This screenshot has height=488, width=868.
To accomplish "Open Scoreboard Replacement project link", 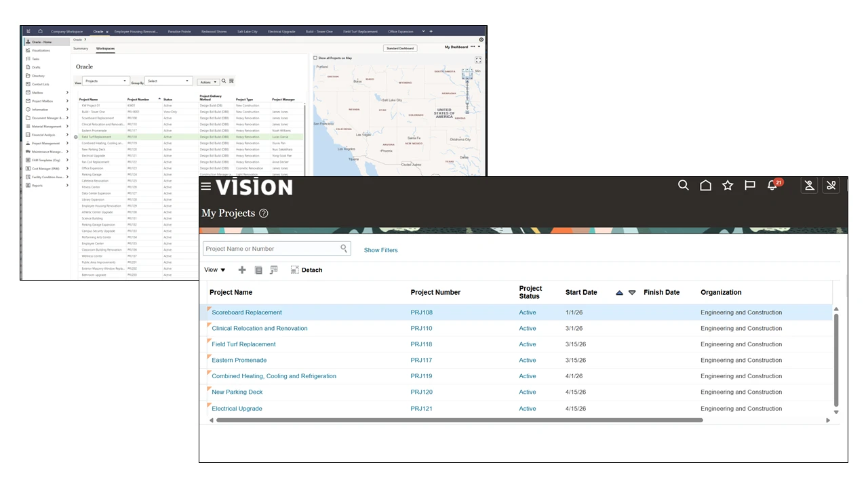I will point(247,312).
